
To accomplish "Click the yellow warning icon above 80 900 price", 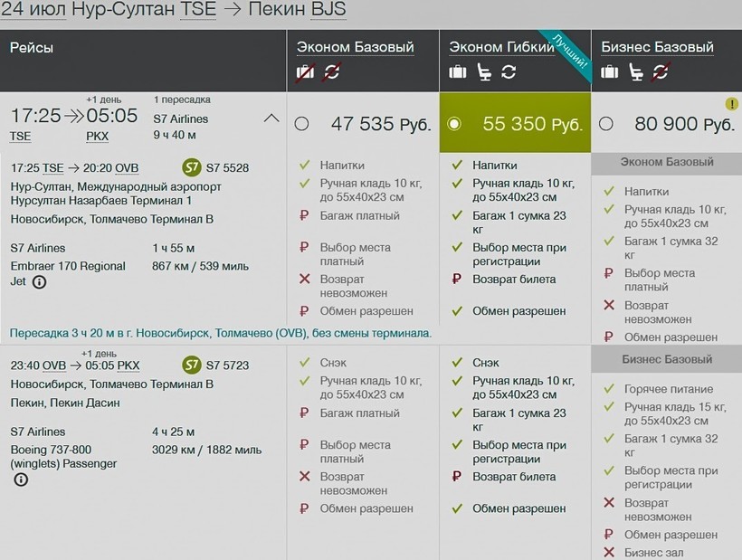I will (731, 104).
